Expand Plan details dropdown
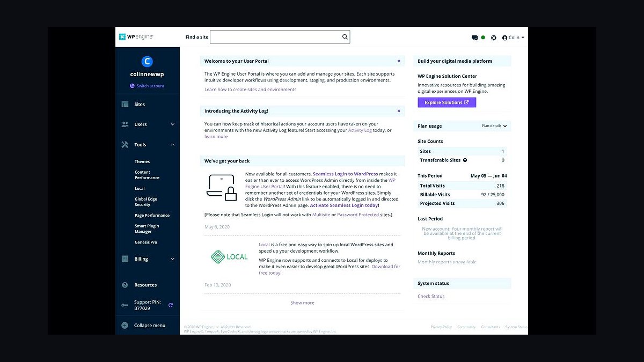This screenshot has height=362, width=644. [494, 126]
